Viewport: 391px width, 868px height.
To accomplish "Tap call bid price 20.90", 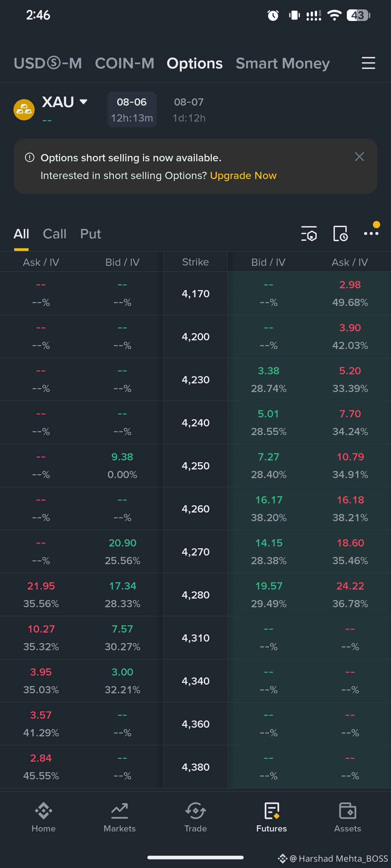I will 122,543.
